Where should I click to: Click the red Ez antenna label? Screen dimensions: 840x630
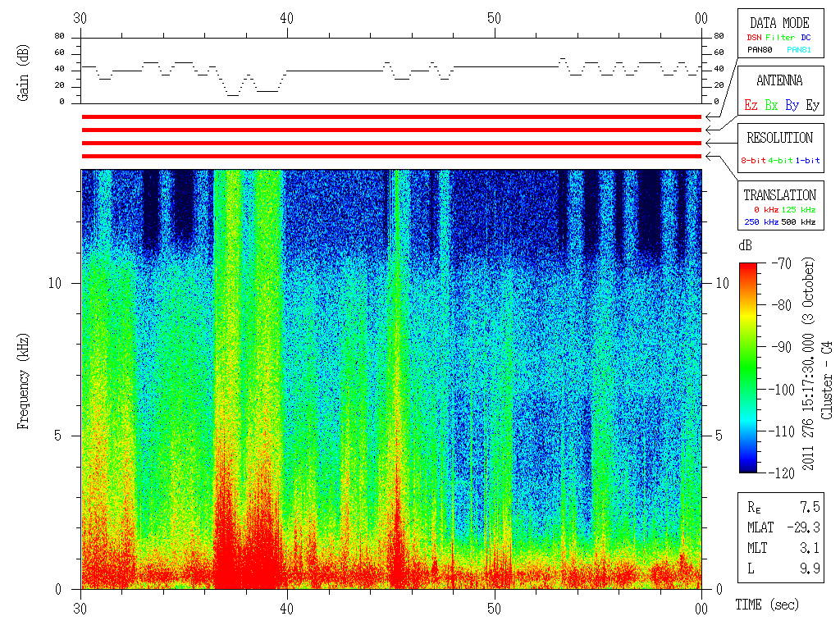[751, 105]
